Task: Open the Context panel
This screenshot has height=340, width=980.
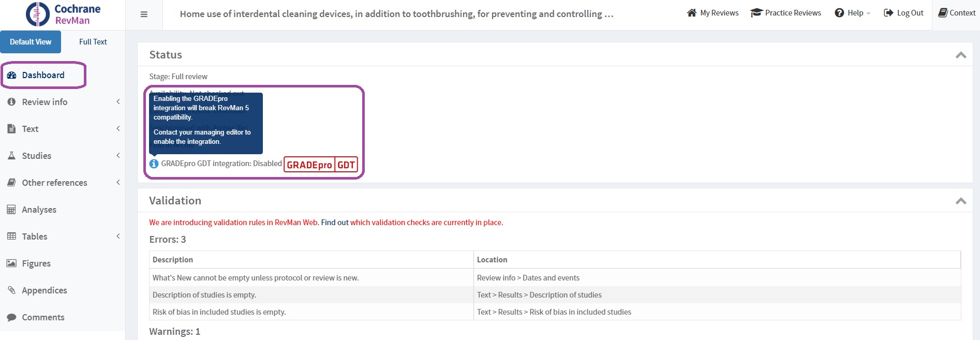Action: click(x=956, y=13)
